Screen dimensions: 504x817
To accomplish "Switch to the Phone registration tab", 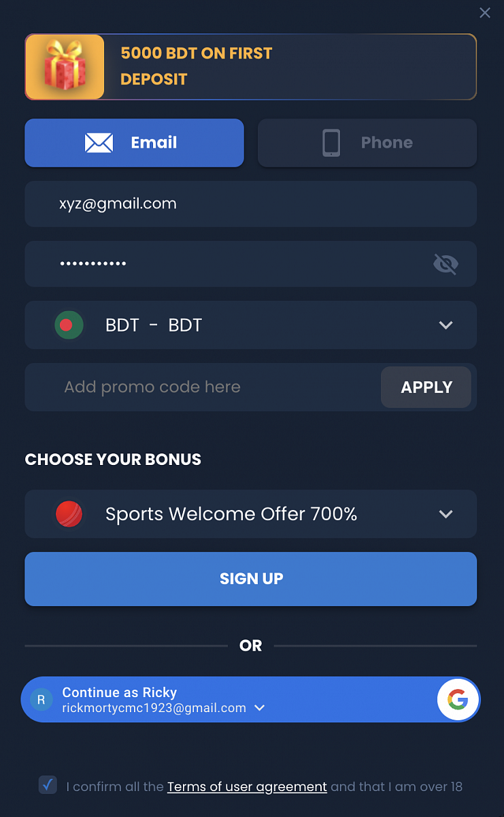I will (367, 142).
